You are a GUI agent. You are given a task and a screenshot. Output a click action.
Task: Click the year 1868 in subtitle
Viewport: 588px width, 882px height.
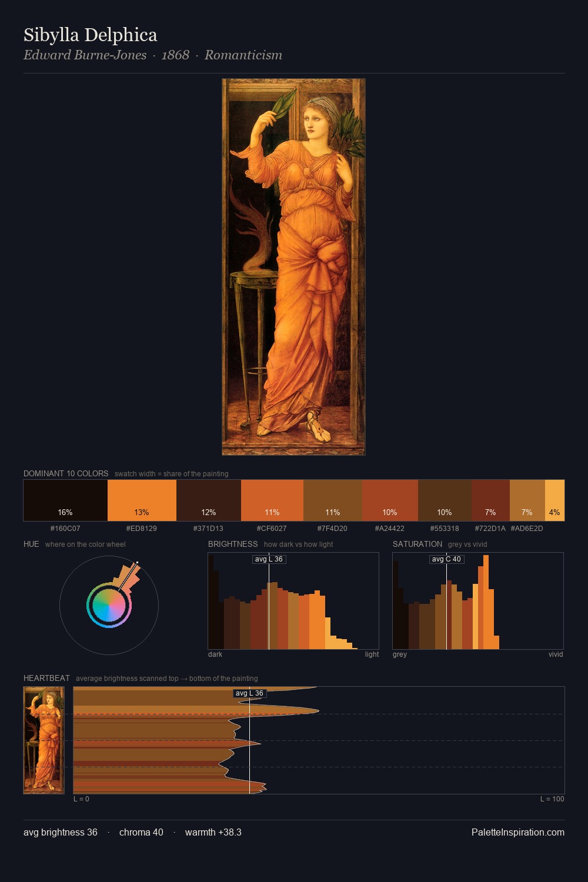pyautogui.click(x=175, y=55)
